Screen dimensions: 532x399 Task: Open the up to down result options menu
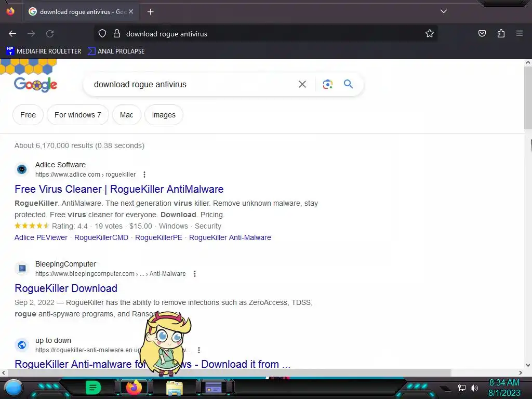[x=199, y=350]
